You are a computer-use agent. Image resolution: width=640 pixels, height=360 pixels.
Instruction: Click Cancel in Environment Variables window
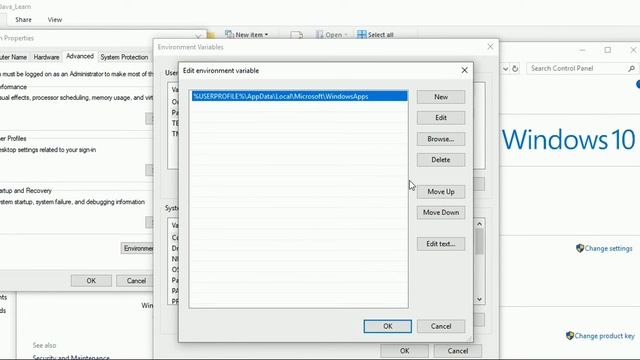tap(458, 351)
